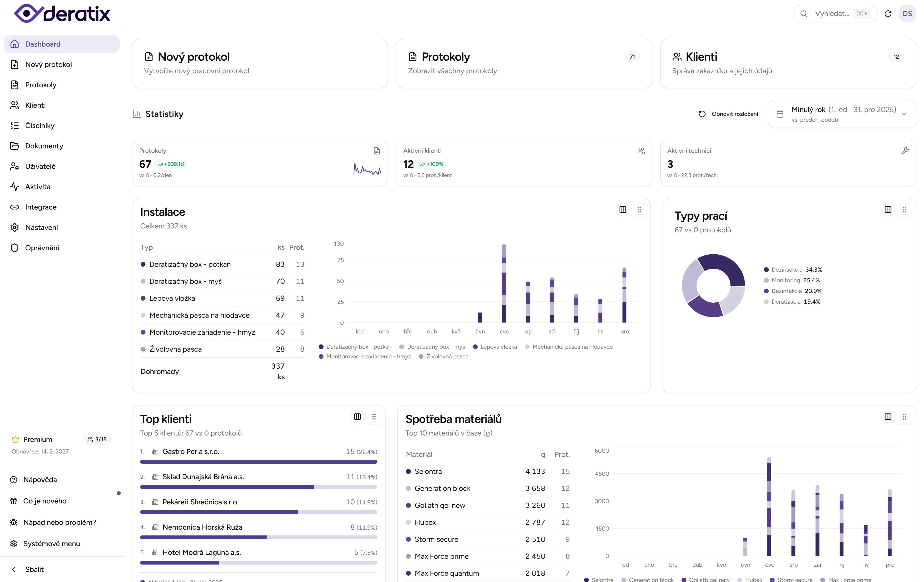
Task: Open Systémové menu in sidebar
Action: coord(51,544)
